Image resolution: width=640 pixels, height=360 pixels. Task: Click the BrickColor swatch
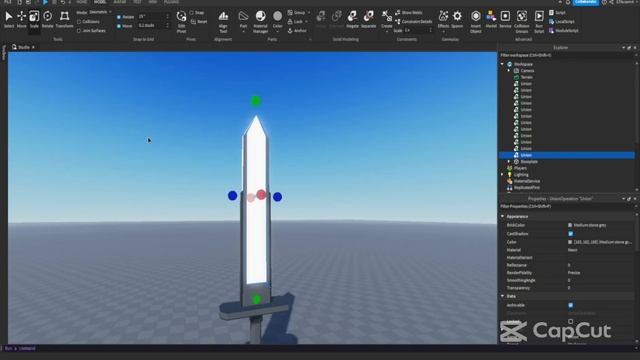pos(570,225)
